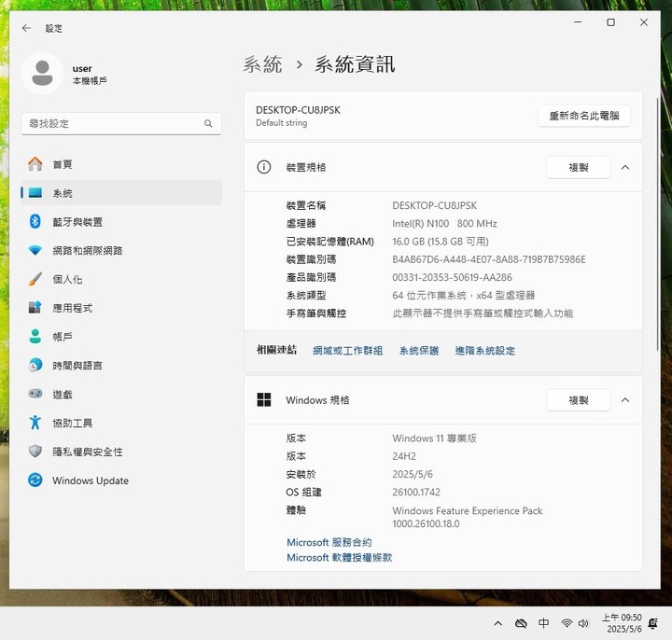Image resolution: width=672 pixels, height=640 pixels.
Task: Open the notification bell in taskbar
Action: click(653, 624)
